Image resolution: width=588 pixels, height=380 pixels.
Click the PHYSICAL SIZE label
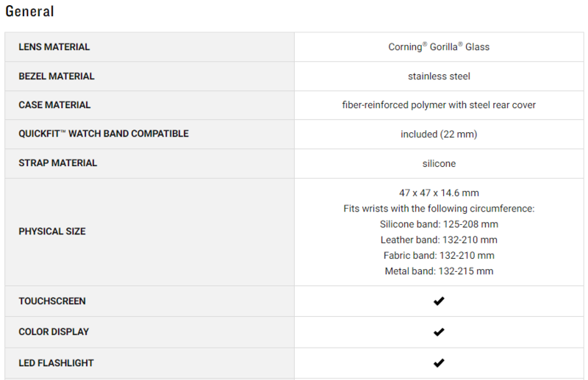(x=52, y=232)
